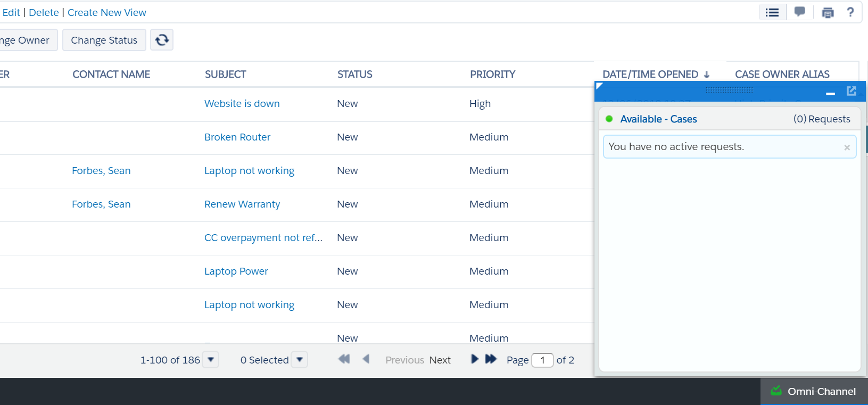Sort by Subject column header
Screen dimensions: 868x405
click(226, 75)
